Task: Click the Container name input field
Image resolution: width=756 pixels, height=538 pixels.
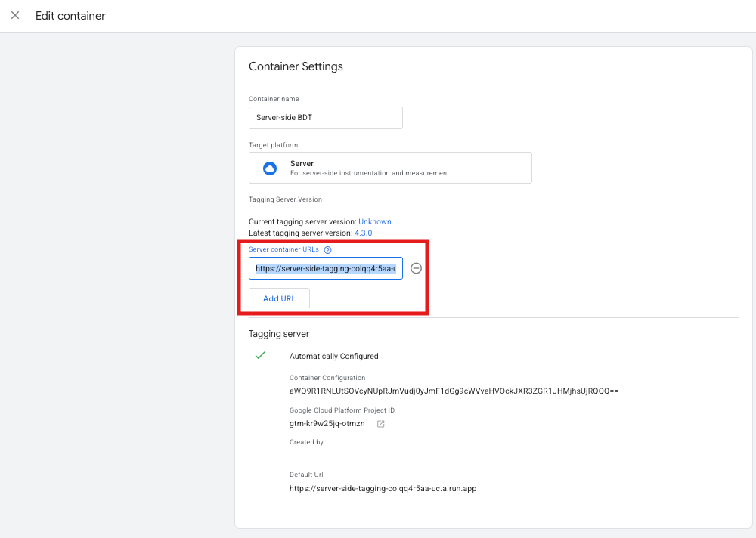Action: 325,118
